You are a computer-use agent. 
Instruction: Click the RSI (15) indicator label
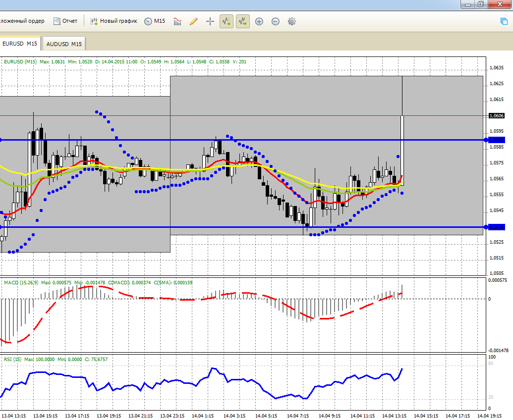[12, 359]
